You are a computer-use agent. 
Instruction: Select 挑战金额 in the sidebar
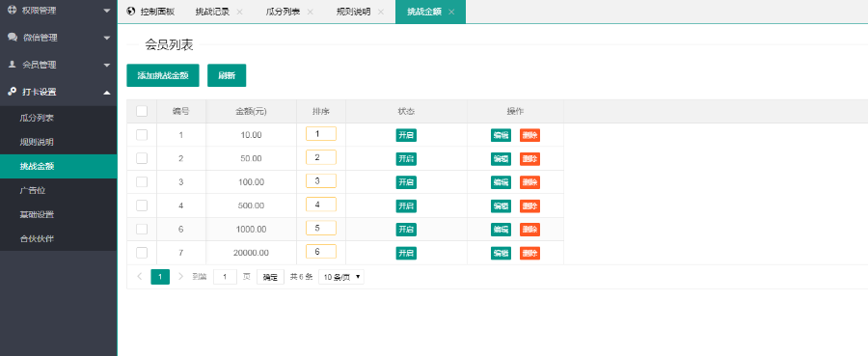(x=58, y=166)
